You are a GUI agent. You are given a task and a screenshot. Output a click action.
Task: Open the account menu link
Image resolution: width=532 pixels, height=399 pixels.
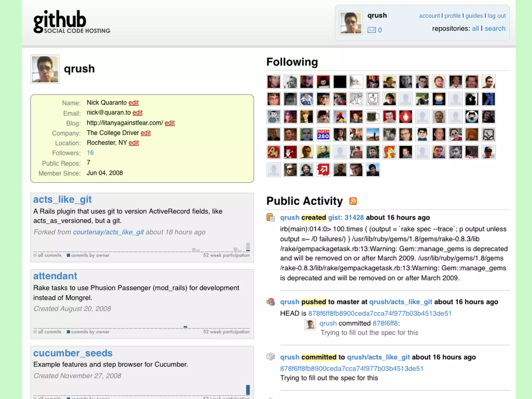(429, 16)
